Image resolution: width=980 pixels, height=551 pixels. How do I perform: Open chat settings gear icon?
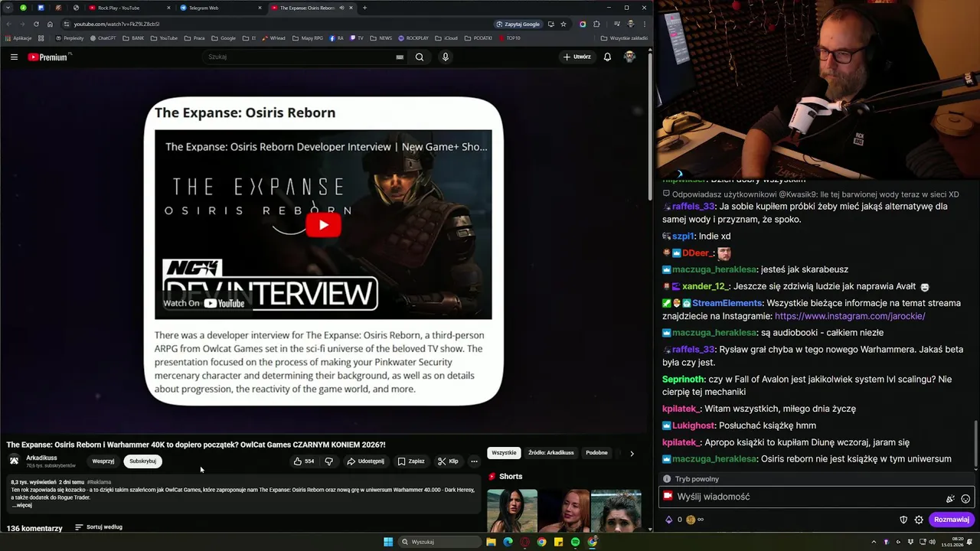pos(919,520)
